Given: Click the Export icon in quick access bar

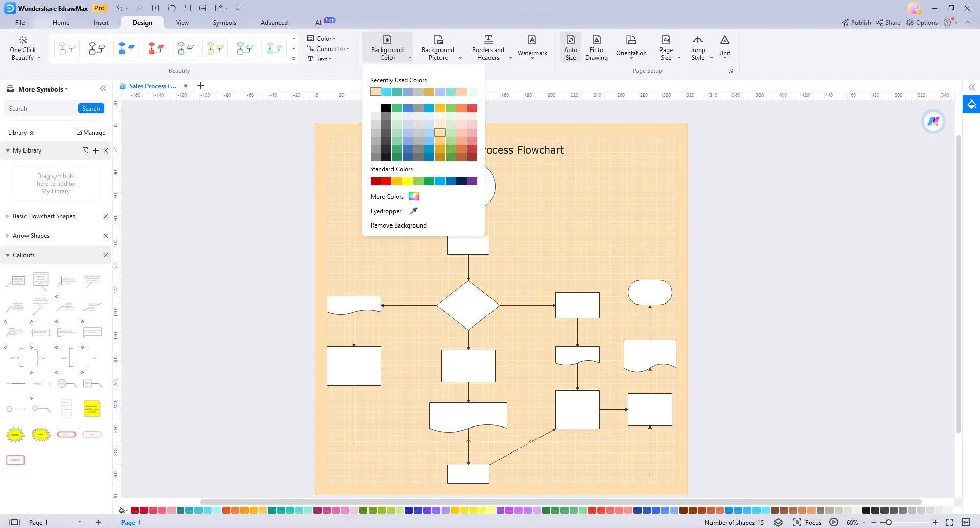Looking at the screenshot, I should tap(219, 8).
